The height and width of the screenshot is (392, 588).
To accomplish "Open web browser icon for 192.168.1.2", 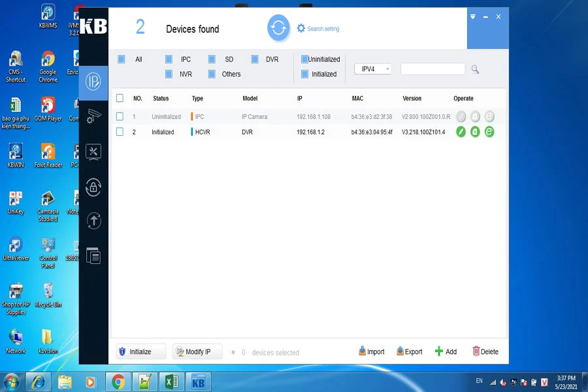I will pyautogui.click(x=489, y=132).
